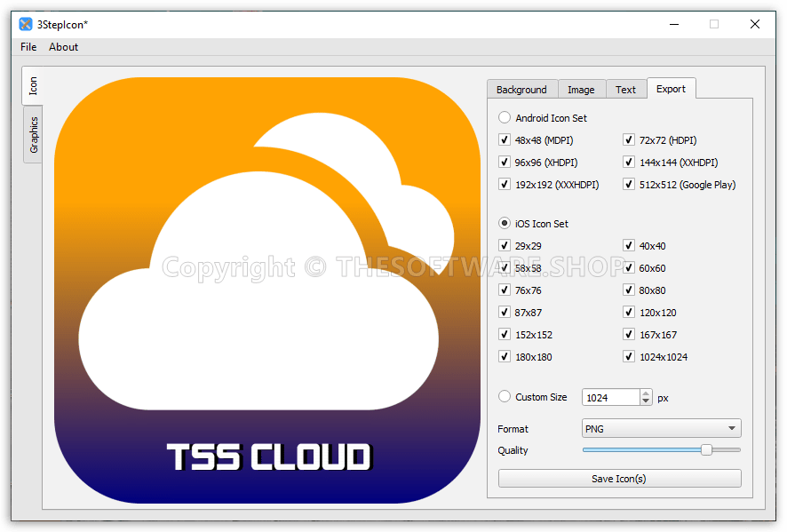The image size is (787, 532).
Task: Toggle the 29x29 icon size checkbox
Action: point(505,246)
